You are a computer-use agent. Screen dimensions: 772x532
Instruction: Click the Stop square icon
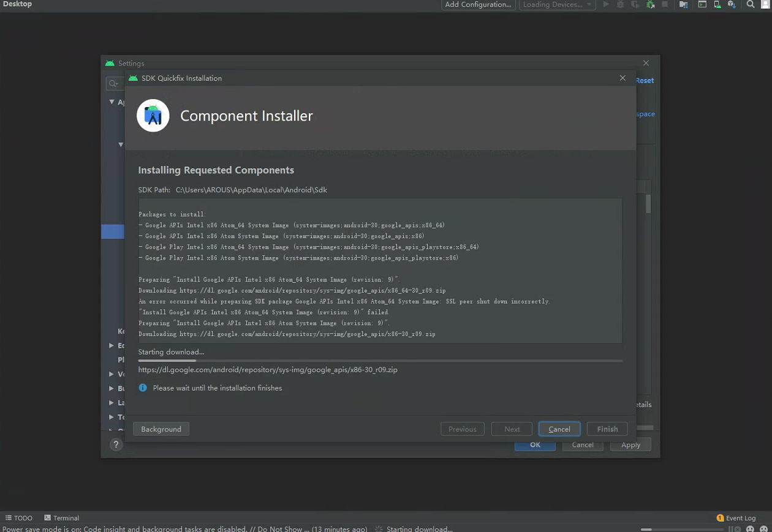[665, 4]
